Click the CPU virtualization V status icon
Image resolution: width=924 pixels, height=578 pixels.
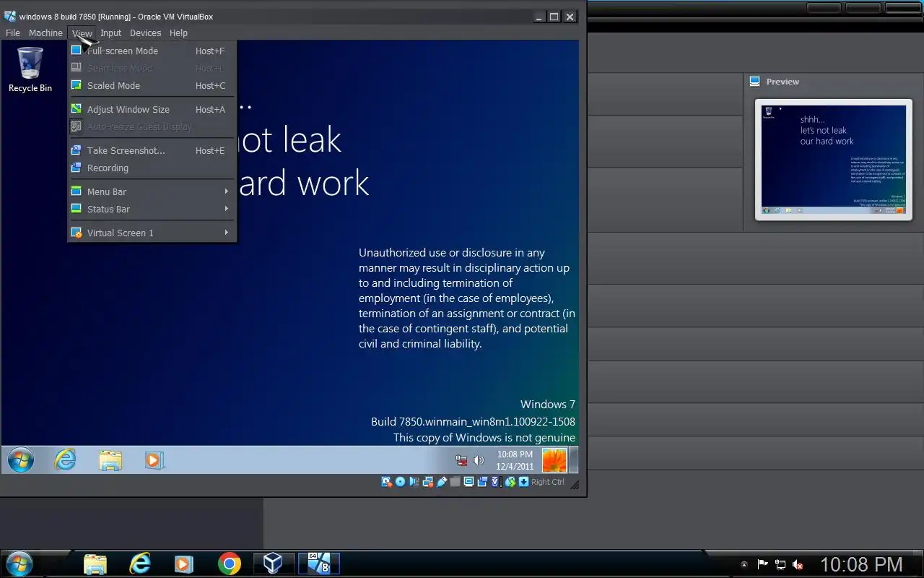click(496, 482)
